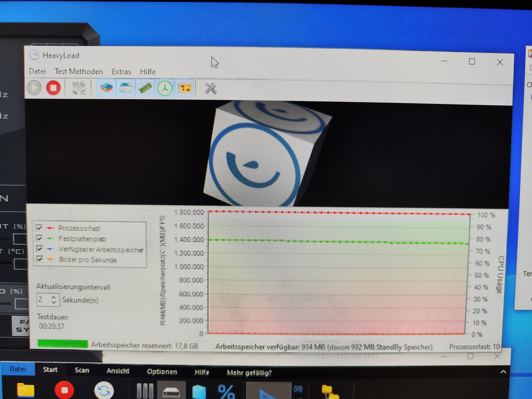532x399 pixels.
Task: Increase the Aktualisierungsintervall with up arrow
Action: coord(54,297)
